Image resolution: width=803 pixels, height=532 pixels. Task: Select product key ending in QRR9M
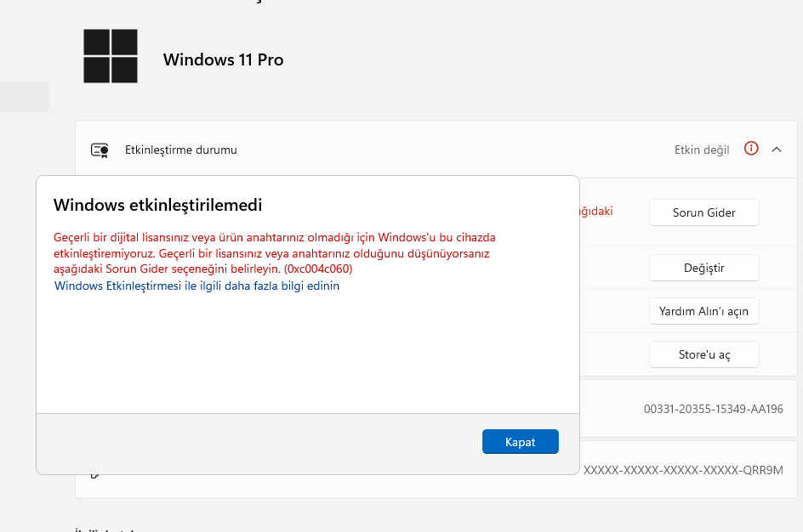[x=683, y=470]
